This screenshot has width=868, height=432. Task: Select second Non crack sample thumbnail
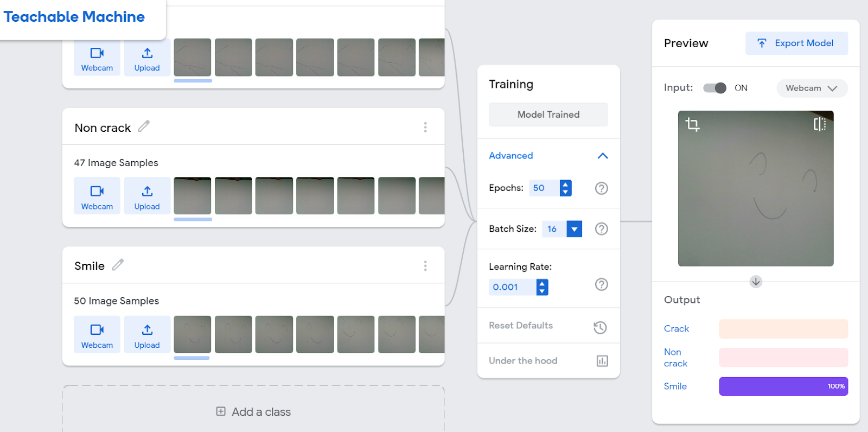click(233, 196)
